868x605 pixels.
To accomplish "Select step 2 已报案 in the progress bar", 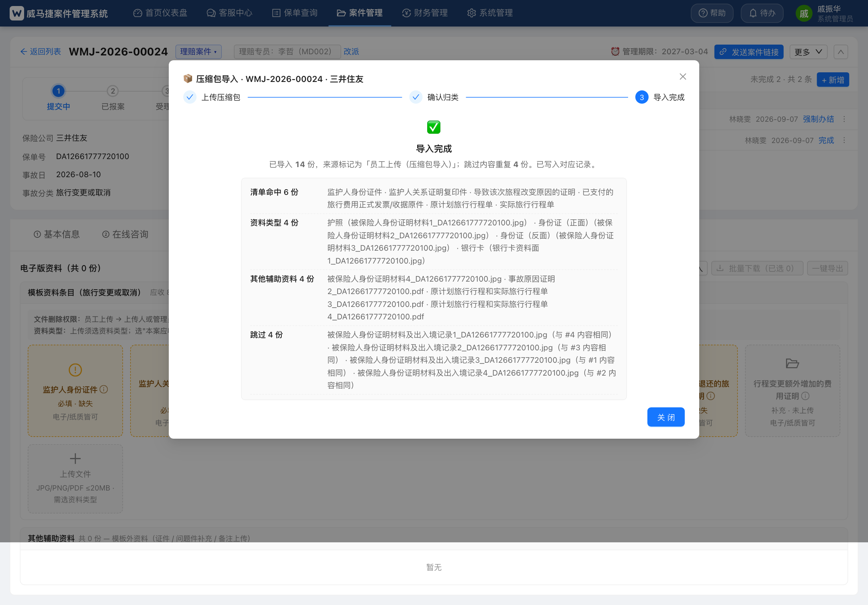I will (x=113, y=91).
